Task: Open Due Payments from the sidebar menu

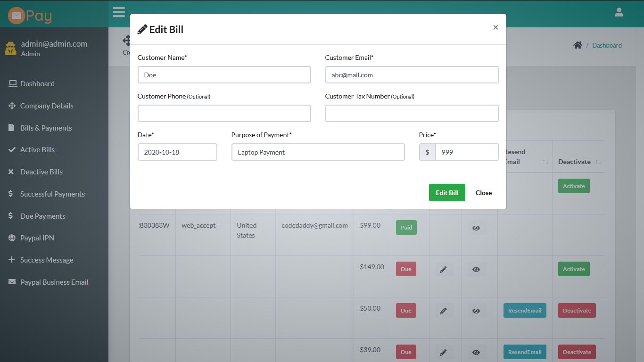Action: pyautogui.click(x=12, y=216)
